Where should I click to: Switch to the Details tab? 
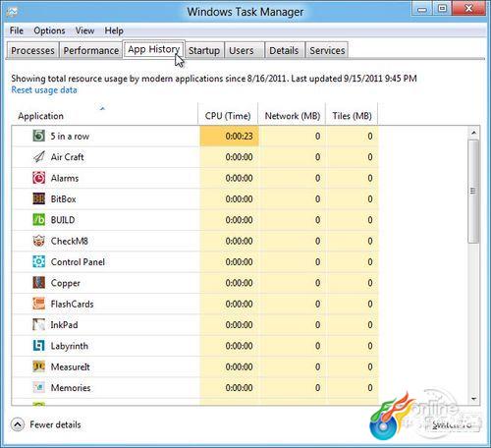284,50
